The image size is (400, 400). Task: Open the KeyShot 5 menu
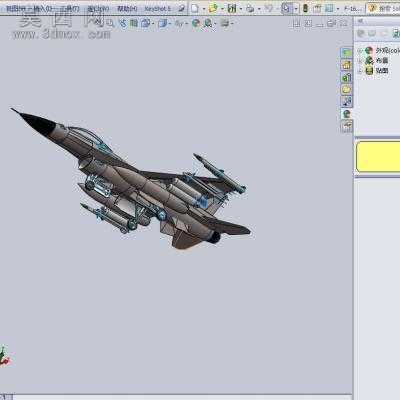[157, 8]
